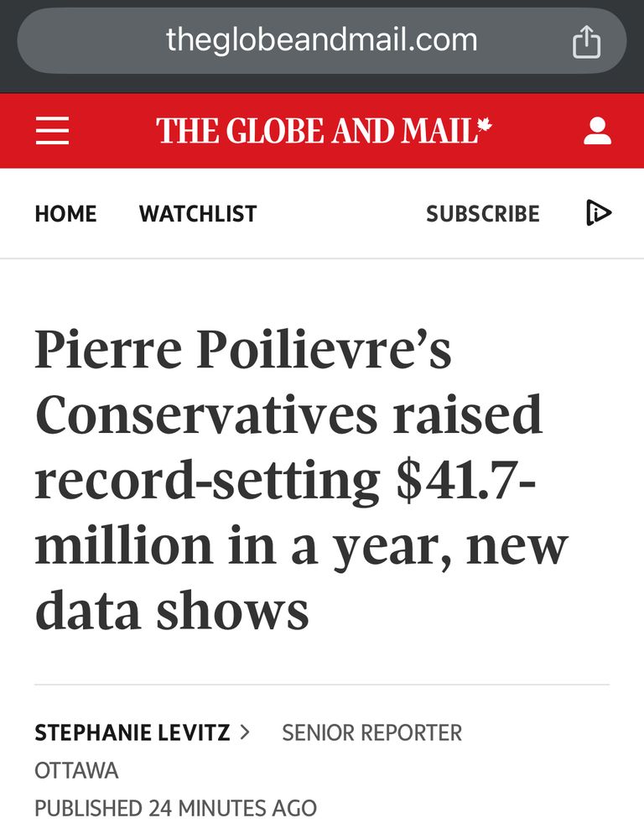Tap the browser share icon
The height and width of the screenshot is (839, 644).
click(x=587, y=41)
